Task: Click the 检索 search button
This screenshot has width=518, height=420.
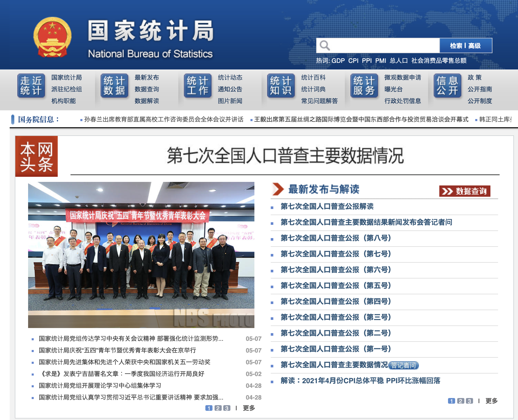Action: tap(456, 46)
